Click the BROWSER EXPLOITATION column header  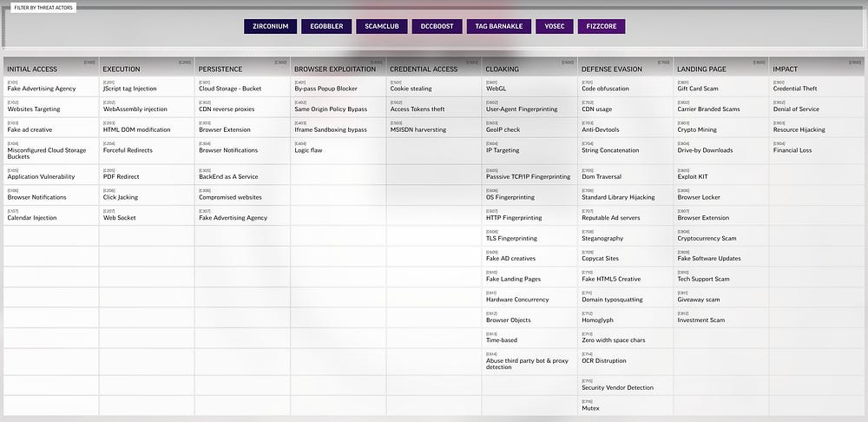[339, 67]
